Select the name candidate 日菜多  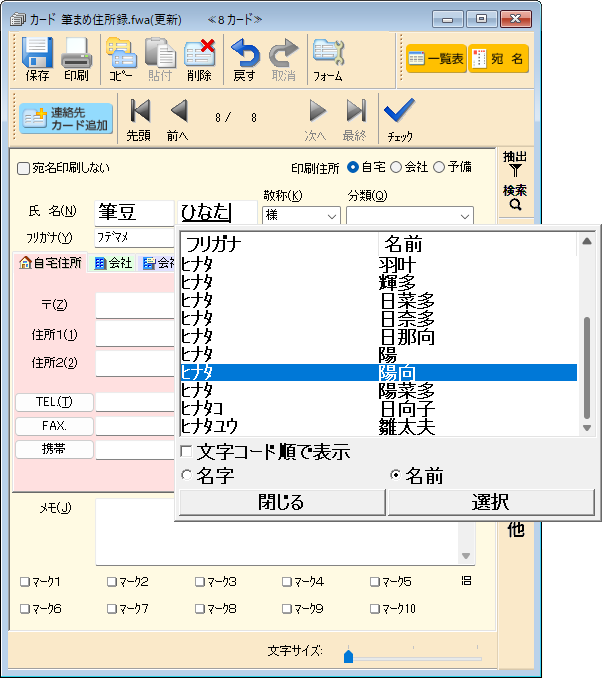point(378,301)
